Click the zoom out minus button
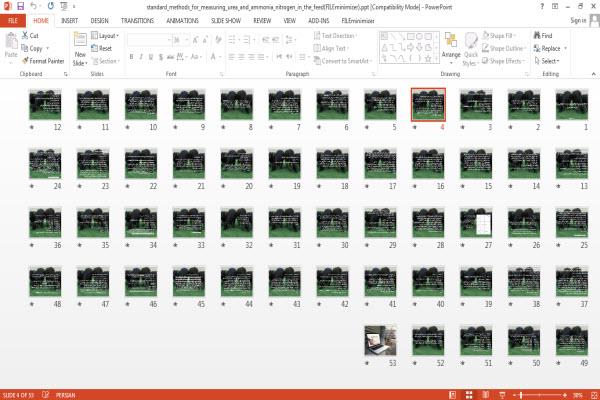This screenshot has height=400, width=600. [x=515, y=395]
